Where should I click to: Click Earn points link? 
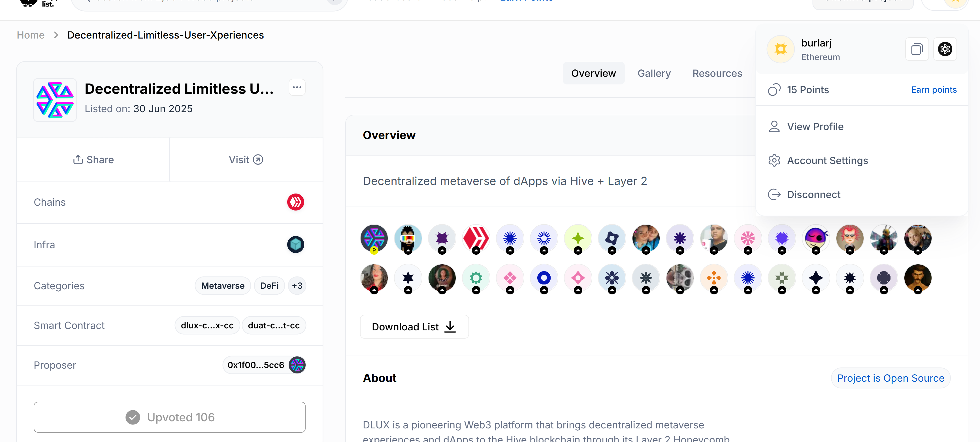coord(934,90)
